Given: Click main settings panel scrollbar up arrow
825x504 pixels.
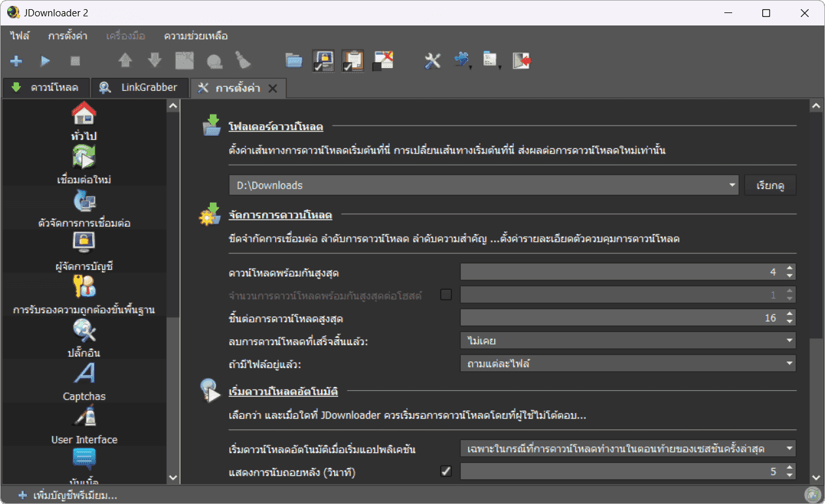Looking at the screenshot, I should pyautogui.click(x=815, y=105).
